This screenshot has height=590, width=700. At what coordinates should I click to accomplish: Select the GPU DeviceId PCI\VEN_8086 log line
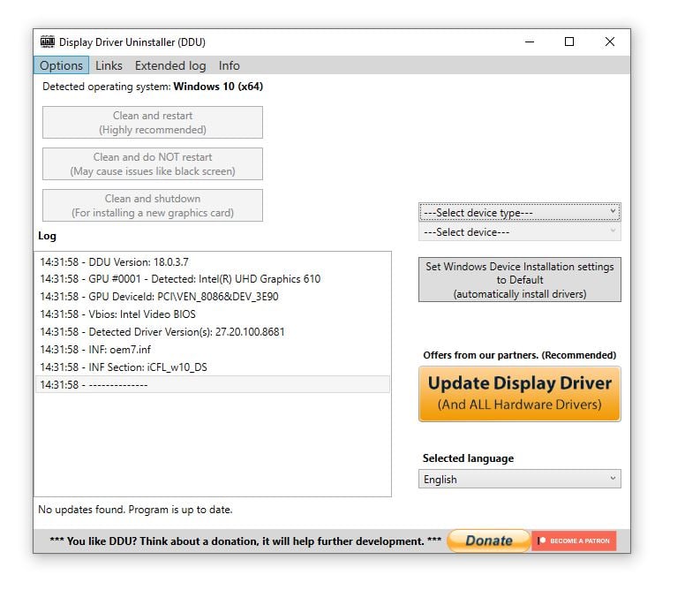pyautogui.click(x=213, y=297)
